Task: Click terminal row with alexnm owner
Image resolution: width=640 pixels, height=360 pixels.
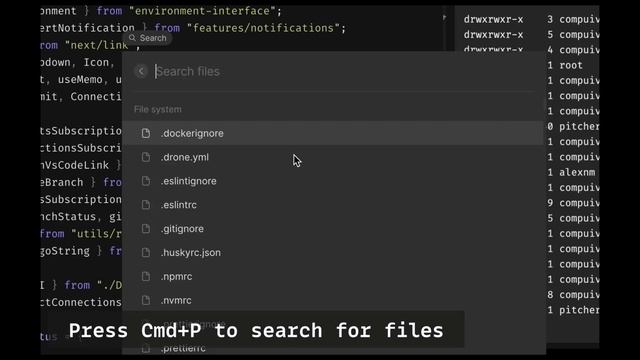Action: coord(571,172)
